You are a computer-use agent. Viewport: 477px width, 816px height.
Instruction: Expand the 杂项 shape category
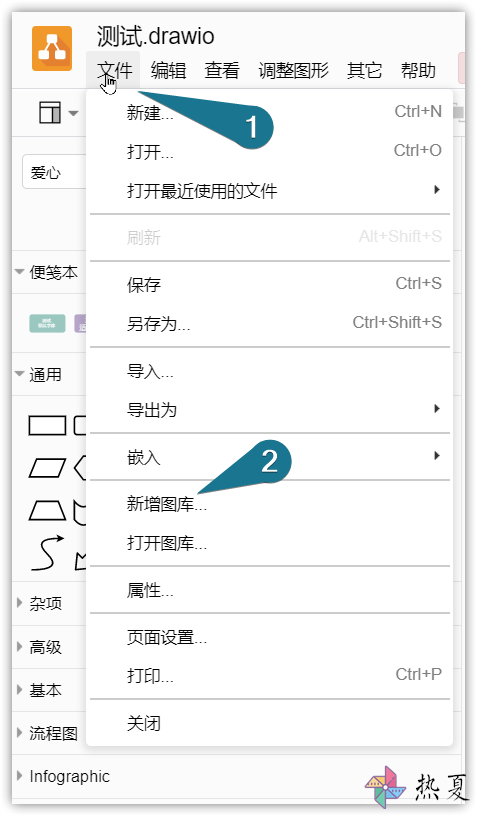click(x=40, y=603)
